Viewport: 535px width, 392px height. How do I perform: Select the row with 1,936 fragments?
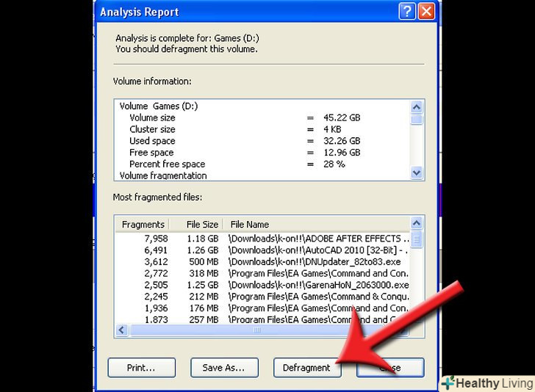[x=262, y=308]
